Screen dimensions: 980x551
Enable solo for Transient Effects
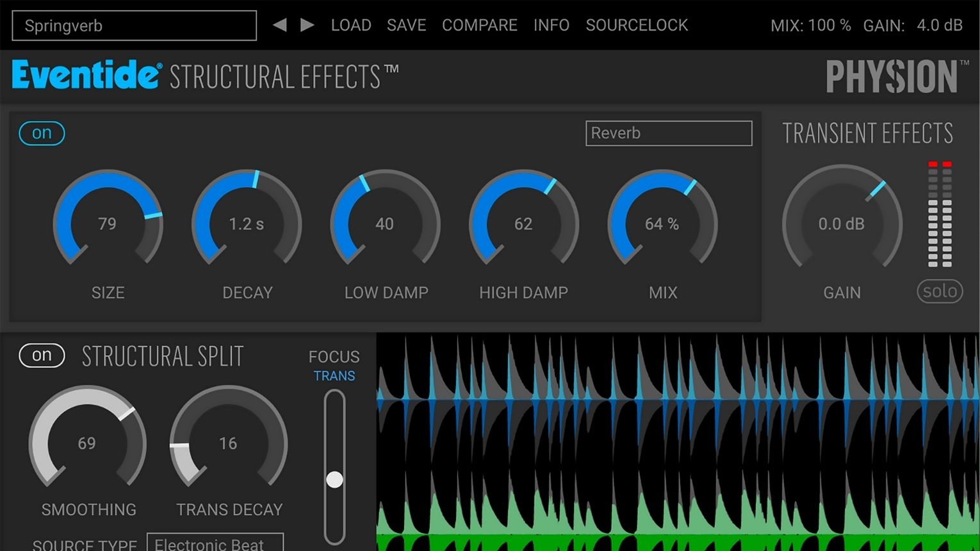(940, 292)
